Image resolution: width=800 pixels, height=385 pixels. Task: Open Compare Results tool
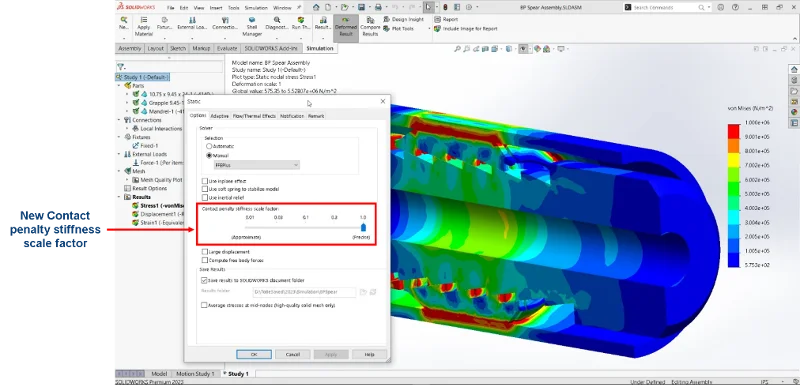coord(370,27)
